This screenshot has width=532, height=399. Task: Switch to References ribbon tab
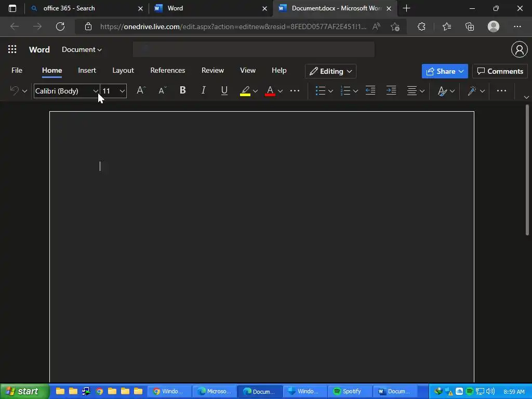[168, 70]
